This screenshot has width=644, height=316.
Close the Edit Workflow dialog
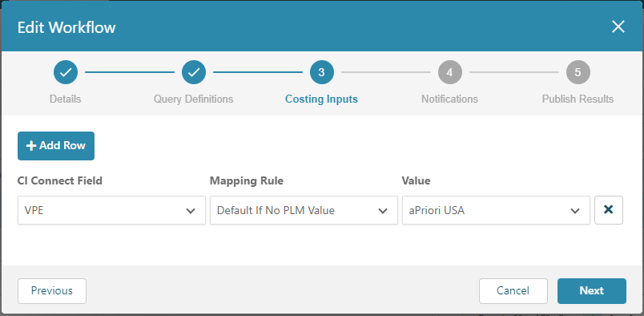618,27
